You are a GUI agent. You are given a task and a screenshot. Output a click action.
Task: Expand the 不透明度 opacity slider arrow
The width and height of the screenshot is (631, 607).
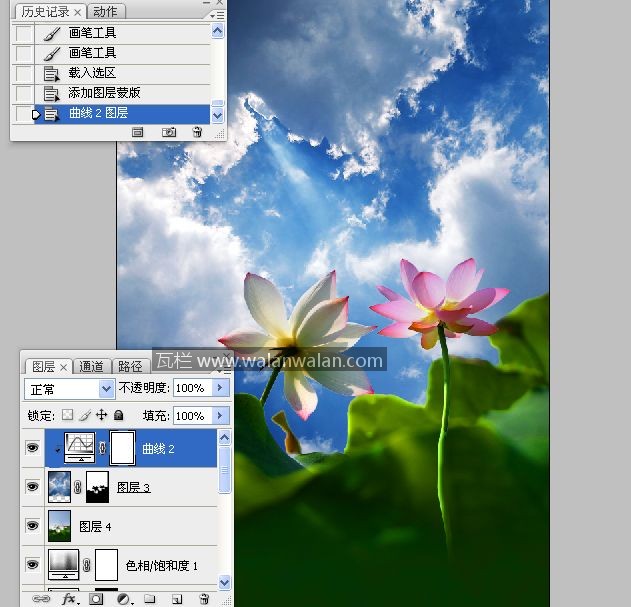pos(220,388)
